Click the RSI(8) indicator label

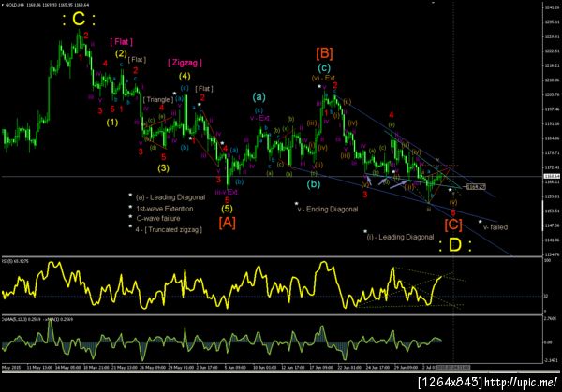[x=16, y=261]
